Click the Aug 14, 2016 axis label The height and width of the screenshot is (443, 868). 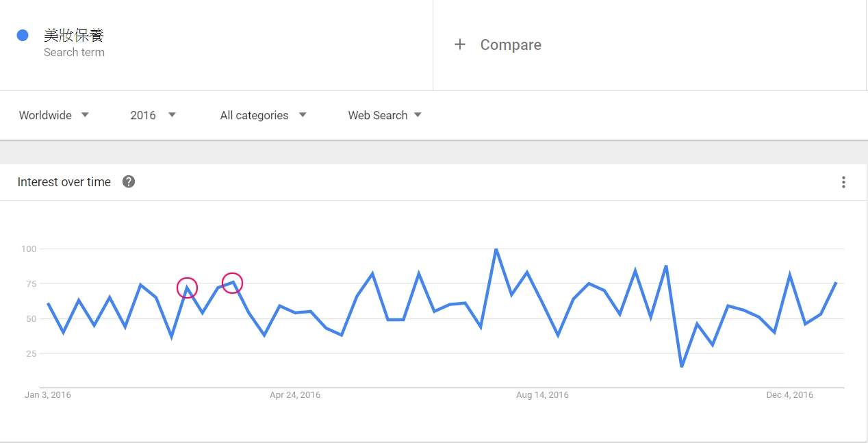coord(542,395)
